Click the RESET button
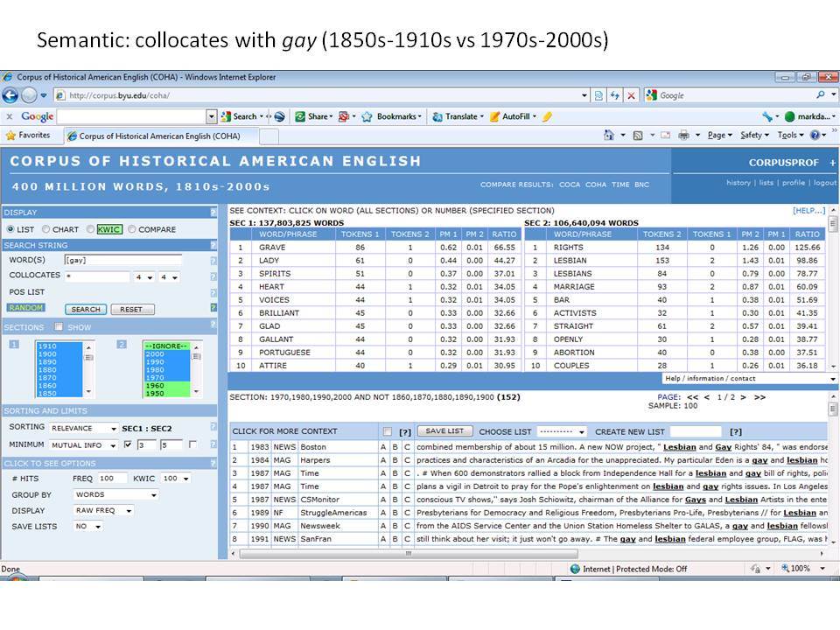The width and height of the screenshot is (840, 630). click(132, 309)
